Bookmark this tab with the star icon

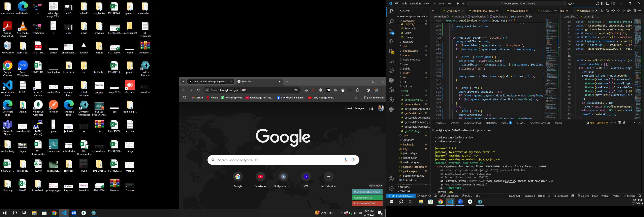tap(296, 90)
